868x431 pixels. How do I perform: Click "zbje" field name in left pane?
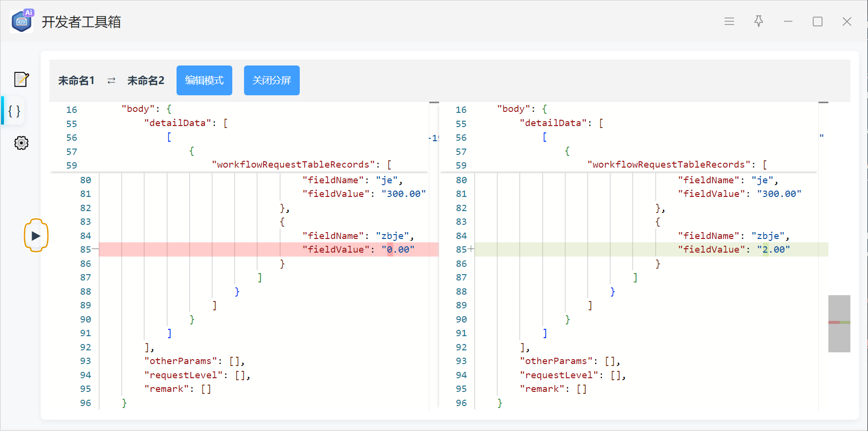[x=392, y=236]
